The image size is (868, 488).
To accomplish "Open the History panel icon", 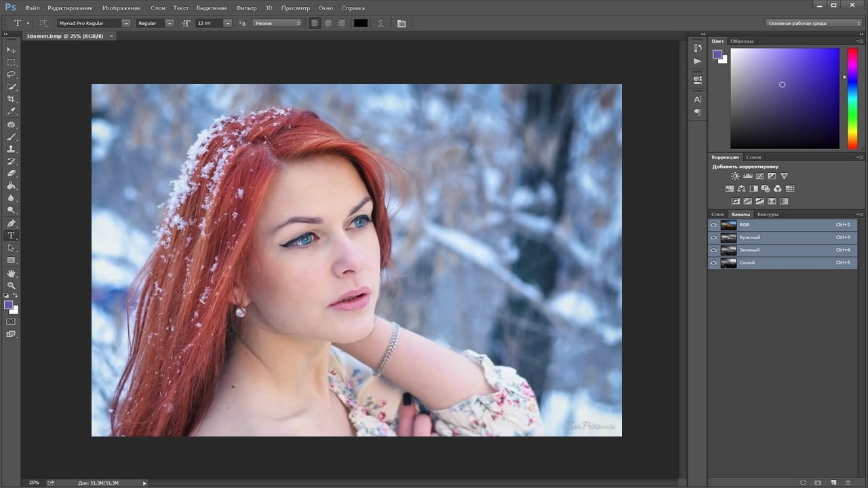I will coord(698,48).
